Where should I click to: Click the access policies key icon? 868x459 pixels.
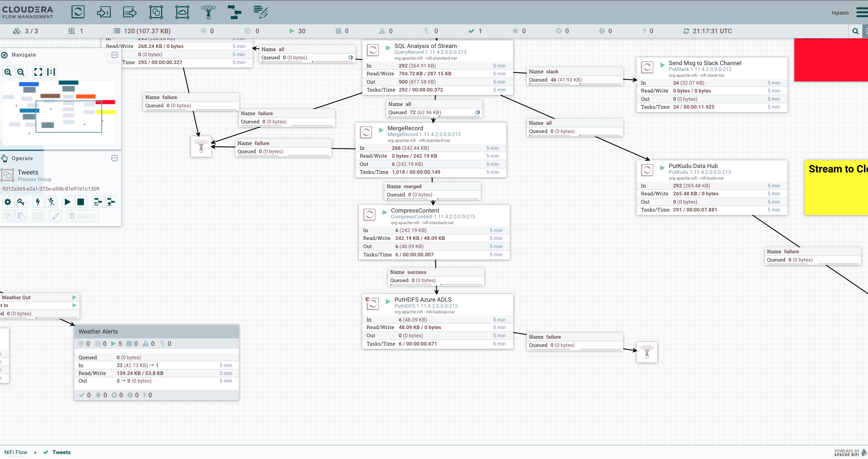coord(21,202)
